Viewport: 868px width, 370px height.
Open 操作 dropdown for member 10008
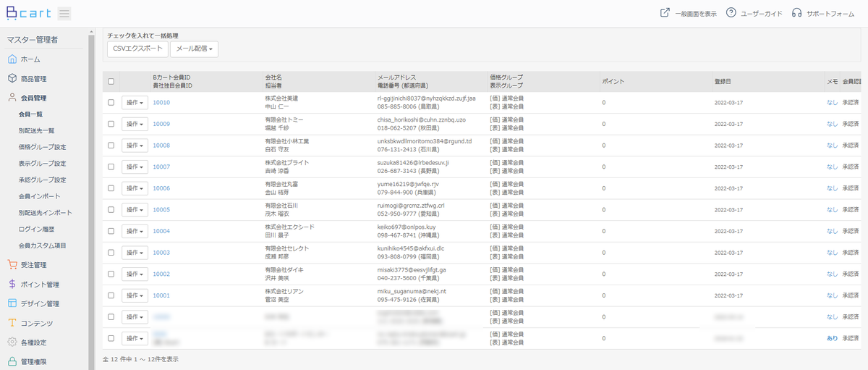click(x=135, y=145)
